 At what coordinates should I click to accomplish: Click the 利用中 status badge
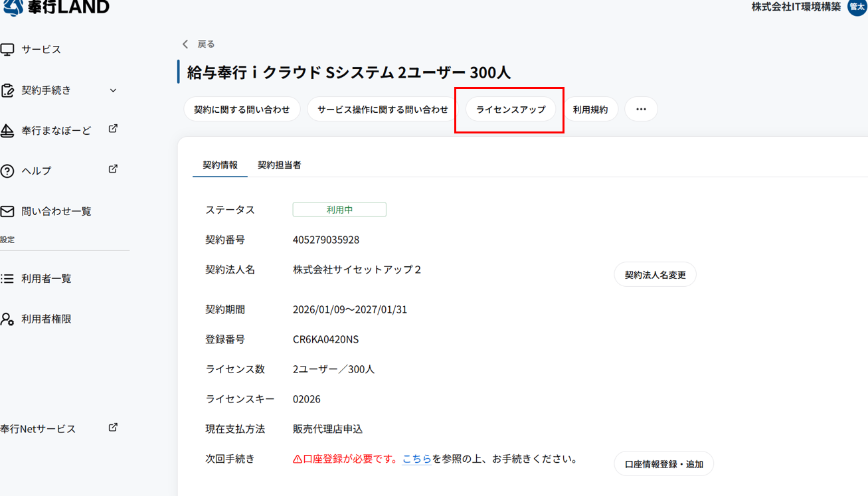pyautogui.click(x=341, y=209)
